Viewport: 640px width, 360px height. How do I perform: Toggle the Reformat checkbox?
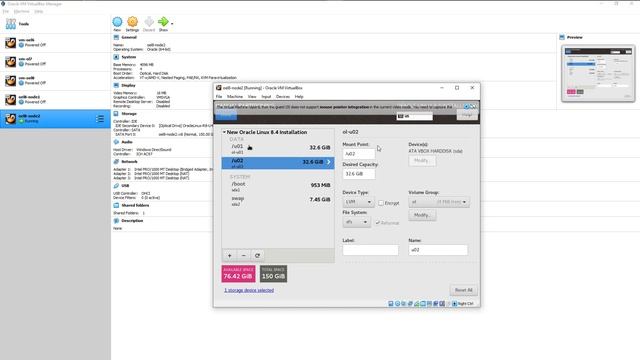[378, 223]
